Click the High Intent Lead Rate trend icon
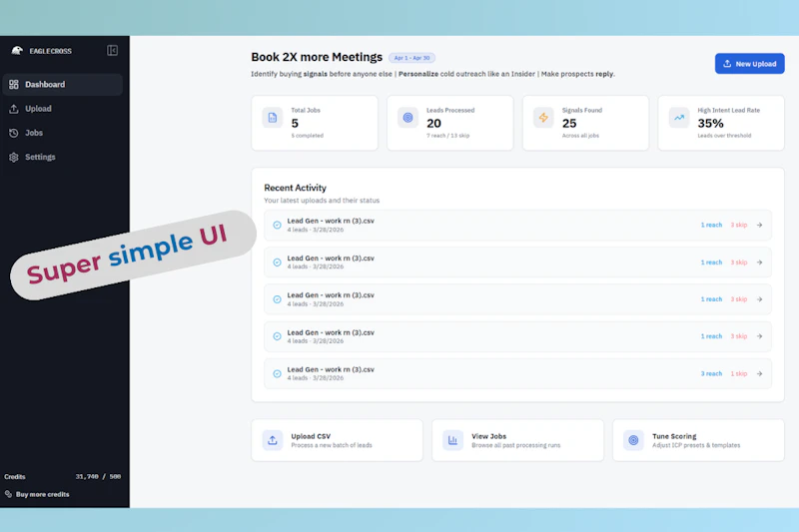The image size is (799, 532). pyautogui.click(x=679, y=118)
